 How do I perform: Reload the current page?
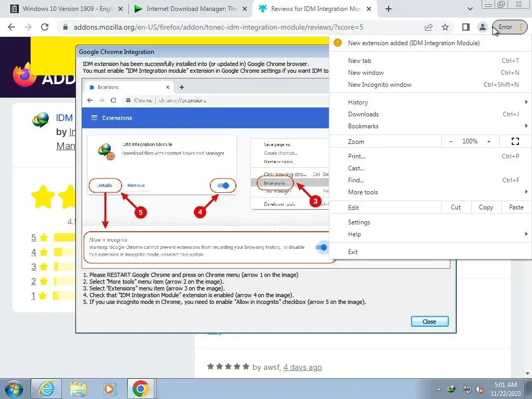(45, 27)
